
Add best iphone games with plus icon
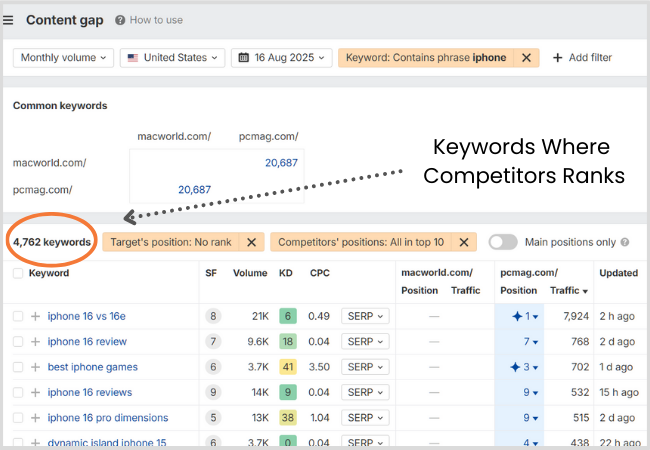(36, 367)
